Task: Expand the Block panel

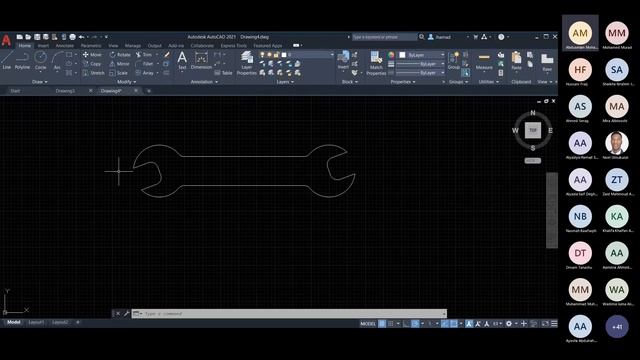Action: [350, 82]
